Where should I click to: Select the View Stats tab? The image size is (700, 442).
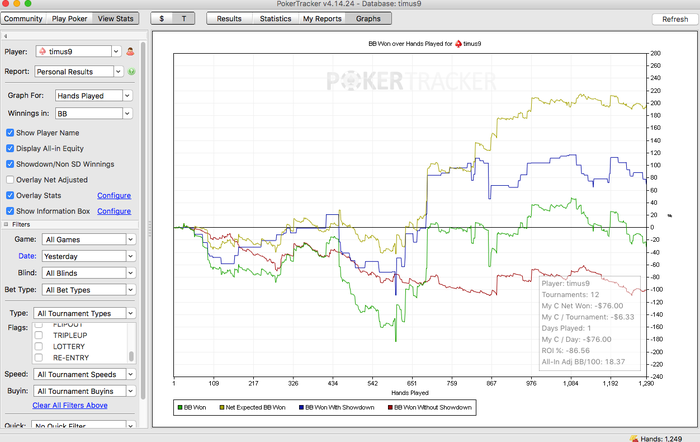tap(116, 18)
